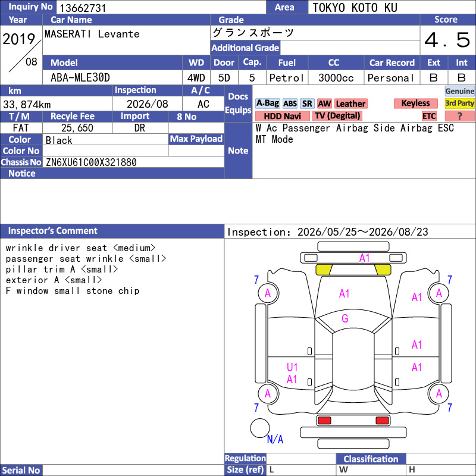Image resolution: width=476 pixels, height=476 pixels.
Task: Click the 'pillar trim A <small>' comment
Action: click(62, 270)
